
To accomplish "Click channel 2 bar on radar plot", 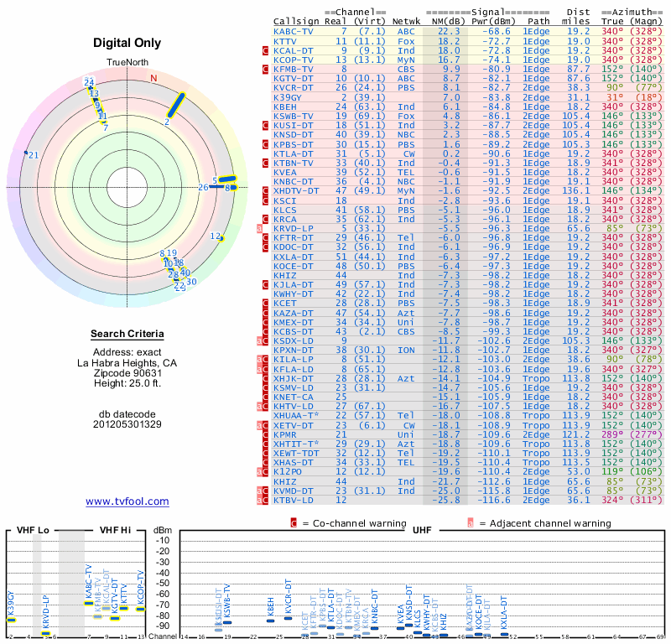I will click(176, 106).
